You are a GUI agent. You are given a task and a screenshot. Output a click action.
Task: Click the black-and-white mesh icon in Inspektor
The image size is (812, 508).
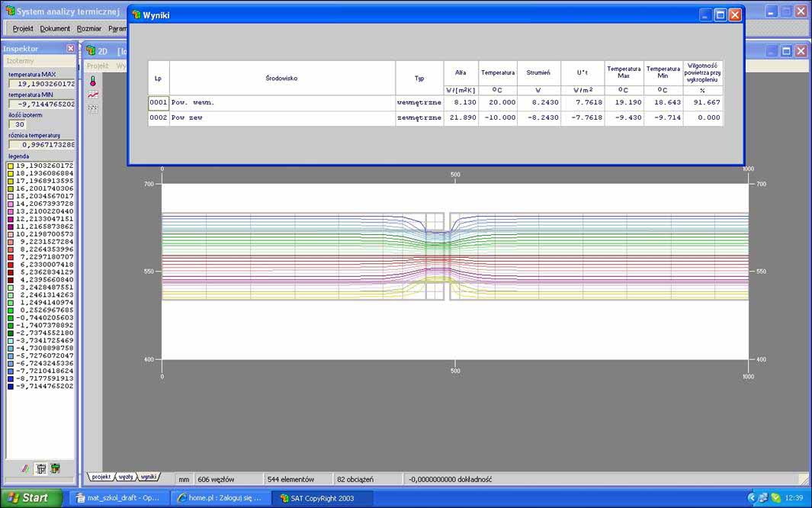(41, 469)
